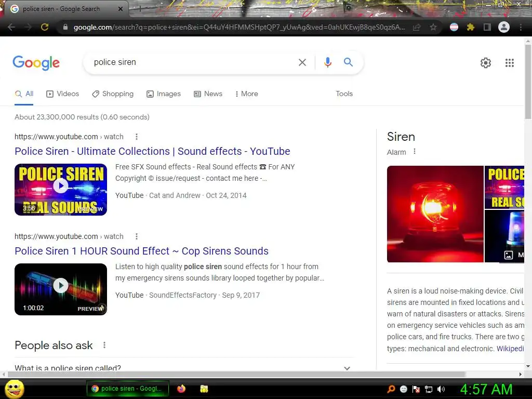Screen dimensions: 532x399
Task: Open the Chrome profile avatar
Action: click(x=504, y=27)
